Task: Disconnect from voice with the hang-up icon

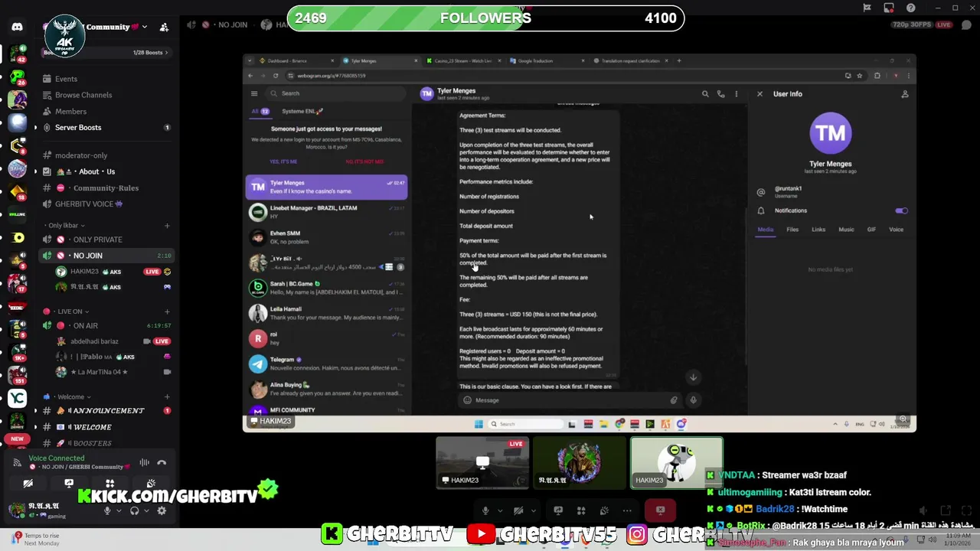Action: tap(162, 462)
